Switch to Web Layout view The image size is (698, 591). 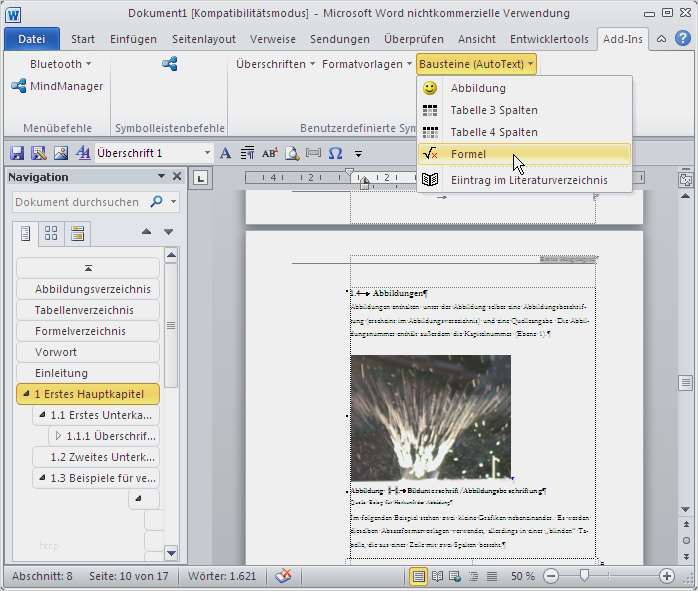455,576
